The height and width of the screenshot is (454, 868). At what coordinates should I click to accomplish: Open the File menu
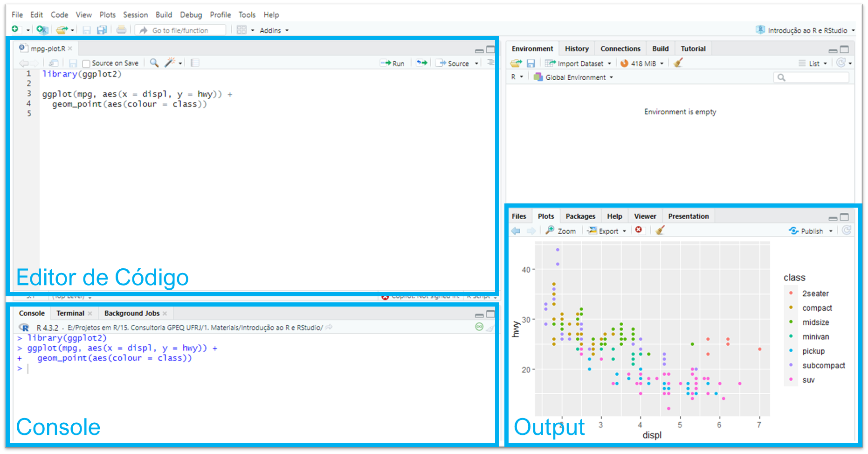pos(17,14)
